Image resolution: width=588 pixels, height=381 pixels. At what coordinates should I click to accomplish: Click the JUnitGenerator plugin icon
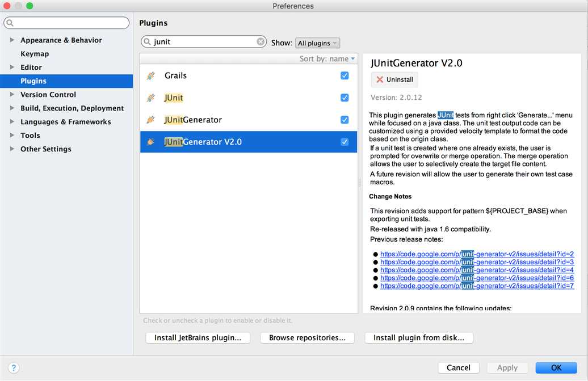point(151,120)
